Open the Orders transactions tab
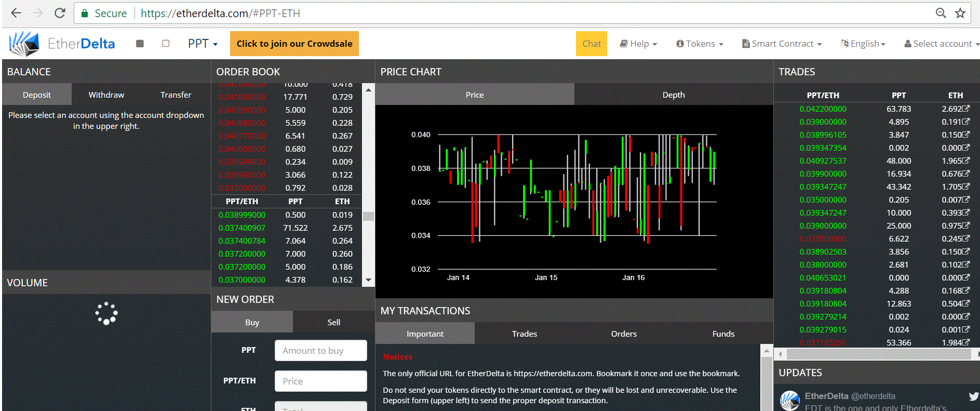The height and width of the screenshot is (411, 980). coord(624,334)
